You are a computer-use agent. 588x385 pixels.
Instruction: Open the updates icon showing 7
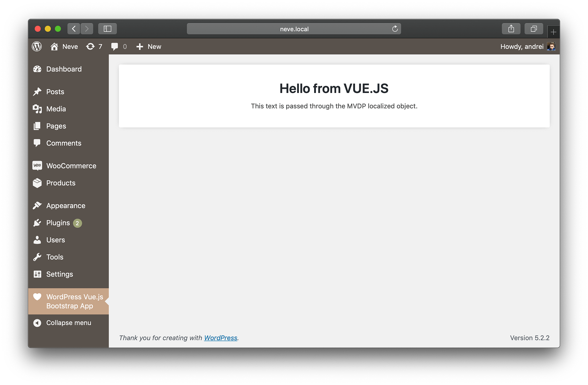[94, 46]
